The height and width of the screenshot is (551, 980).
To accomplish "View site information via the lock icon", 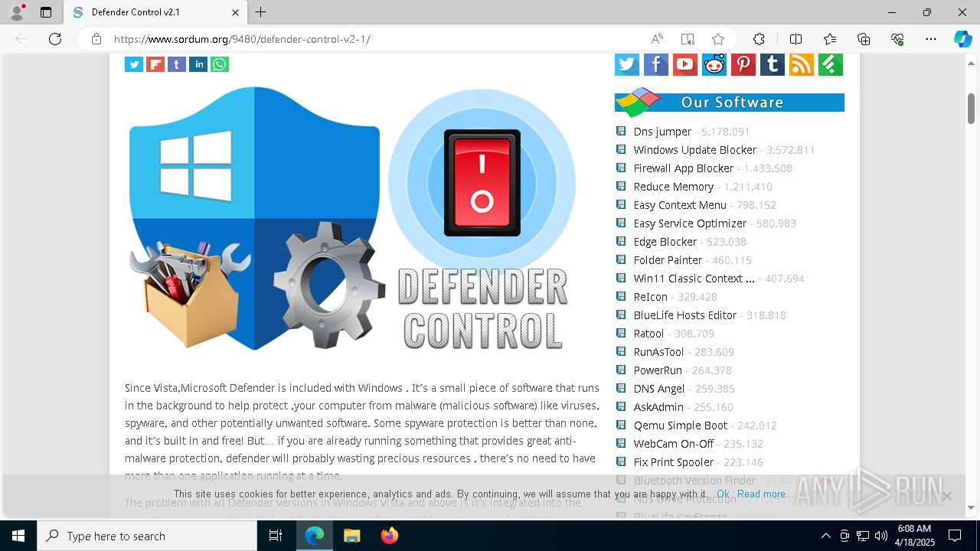I will point(96,39).
